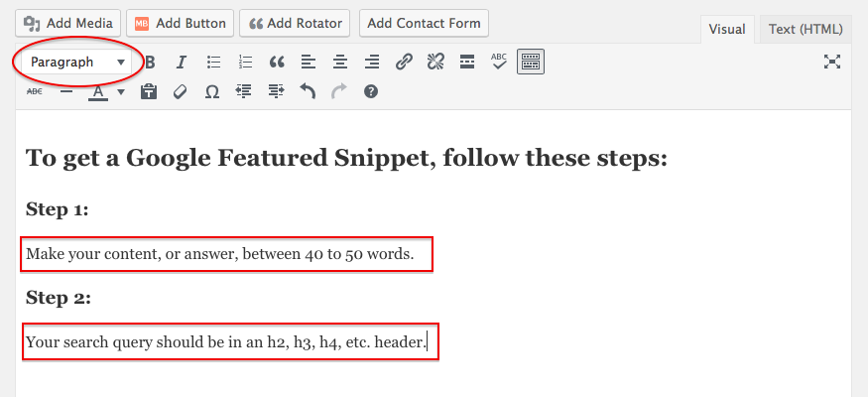The width and height of the screenshot is (868, 397).
Task: Switch to the Visual editor tab
Action: [x=727, y=30]
